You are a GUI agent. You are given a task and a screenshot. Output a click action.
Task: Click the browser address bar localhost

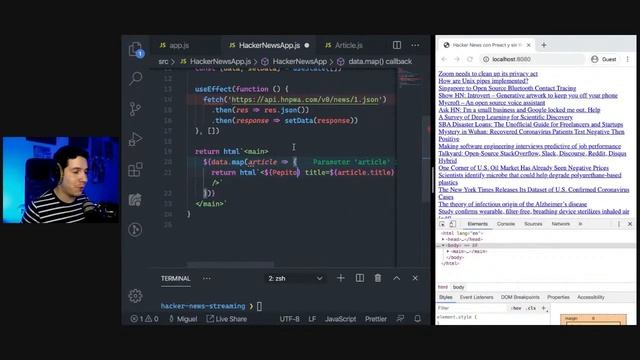coord(533,59)
